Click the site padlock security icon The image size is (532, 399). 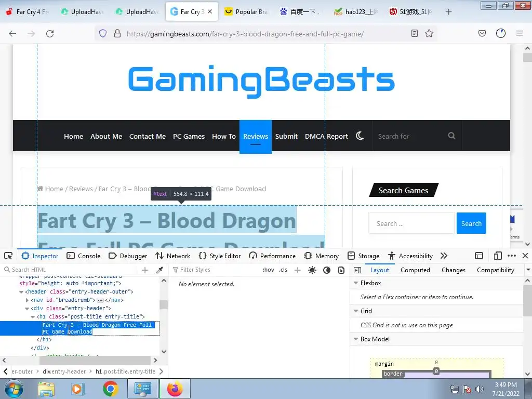117,33
